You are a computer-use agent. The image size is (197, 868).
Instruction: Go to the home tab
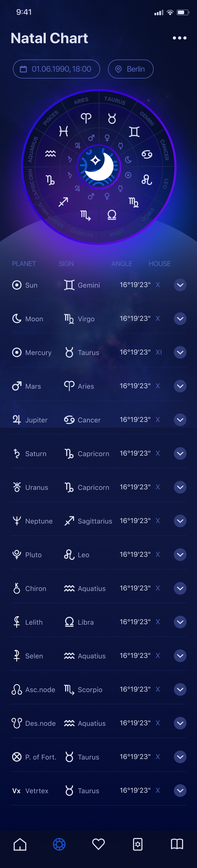[x=20, y=844]
